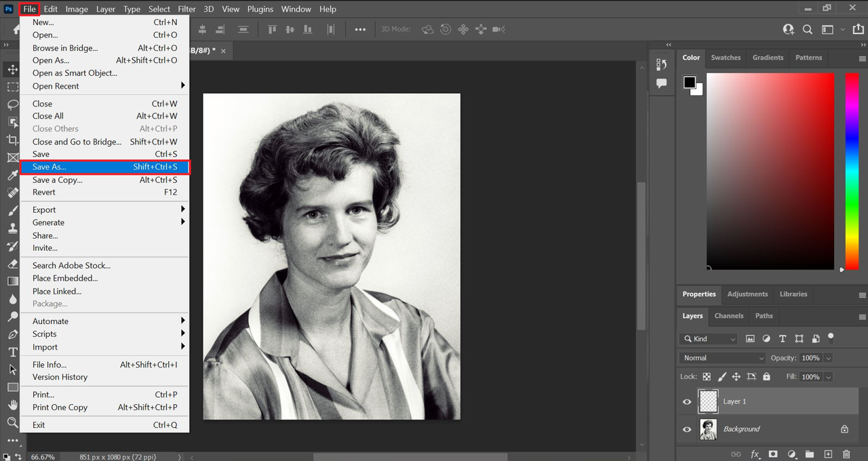Toggle lock position
The height and width of the screenshot is (461, 868).
[736, 377]
